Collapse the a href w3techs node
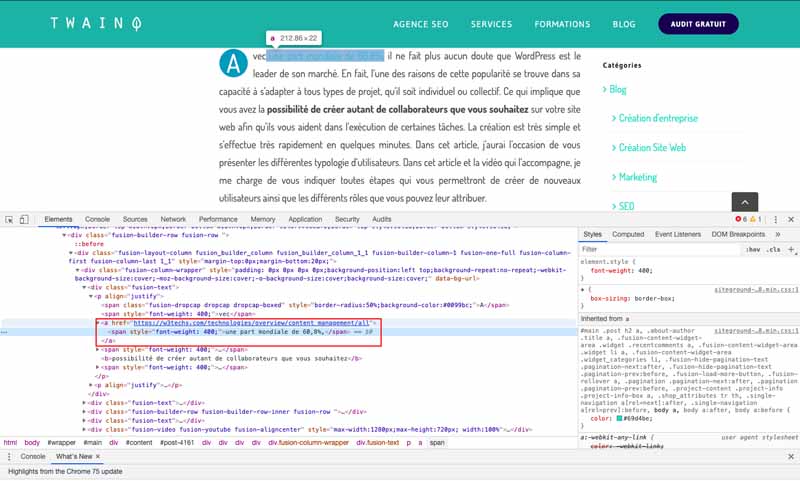The image size is (800, 481). pyautogui.click(x=98, y=323)
